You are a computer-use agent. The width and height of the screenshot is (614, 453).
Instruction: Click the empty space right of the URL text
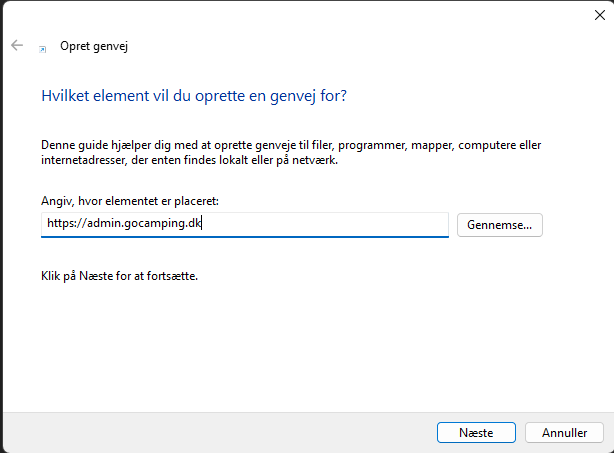[x=330, y=225]
